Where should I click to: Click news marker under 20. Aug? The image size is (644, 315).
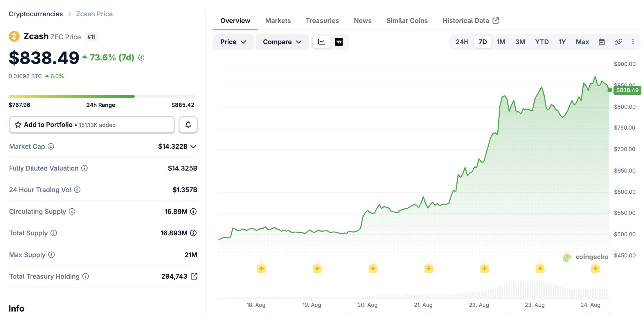(373, 268)
